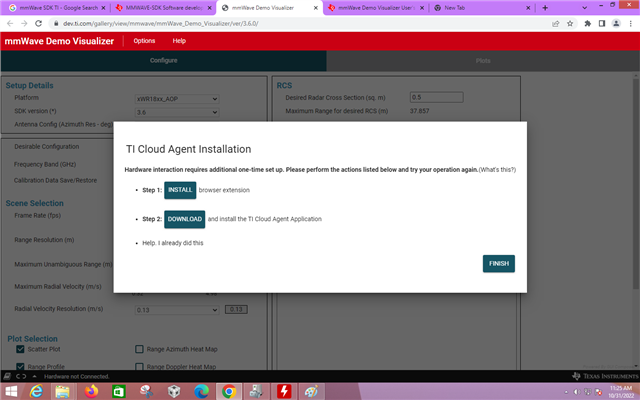Expand the status bar up arrow
The image size is (640, 400).
(x=34, y=376)
